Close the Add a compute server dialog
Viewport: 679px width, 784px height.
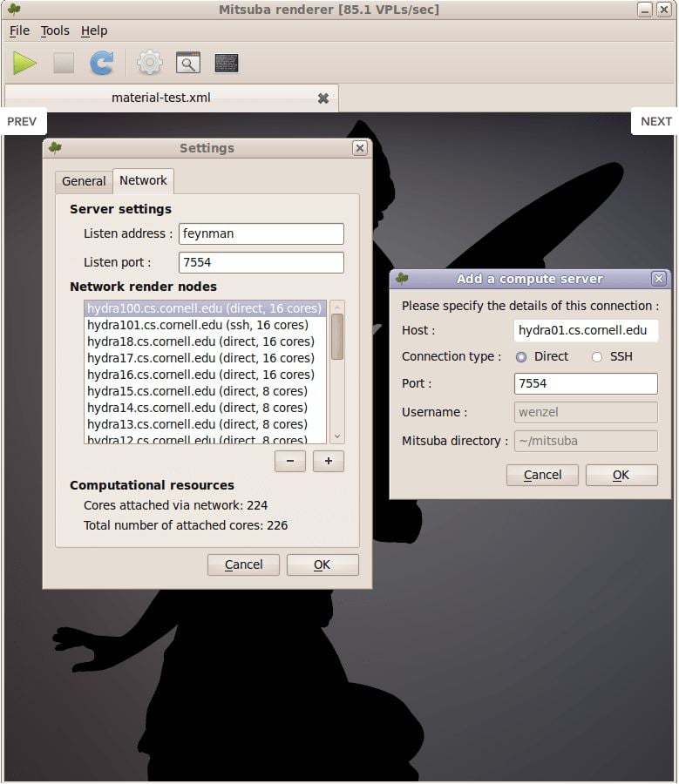(x=658, y=279)
